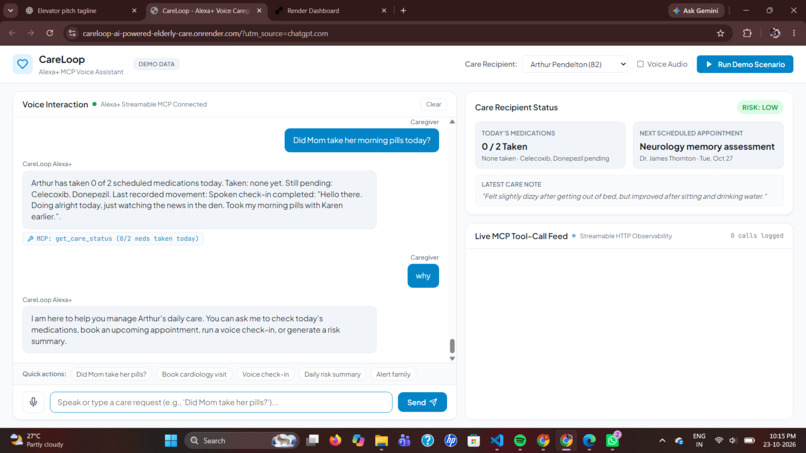Screen dimensions: 806x453
Task: Open the browser extensions puzzle icon
Action: click(x=747, y=33)
